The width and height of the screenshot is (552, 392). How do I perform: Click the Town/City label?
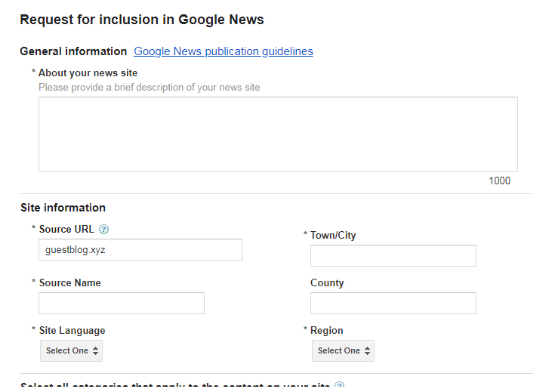333,235
